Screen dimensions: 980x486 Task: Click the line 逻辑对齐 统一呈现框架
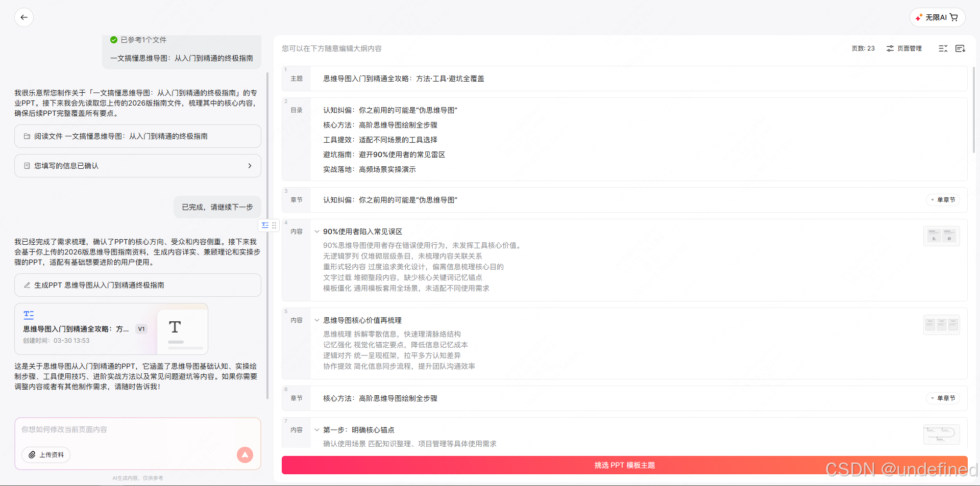tap(391, 355)
